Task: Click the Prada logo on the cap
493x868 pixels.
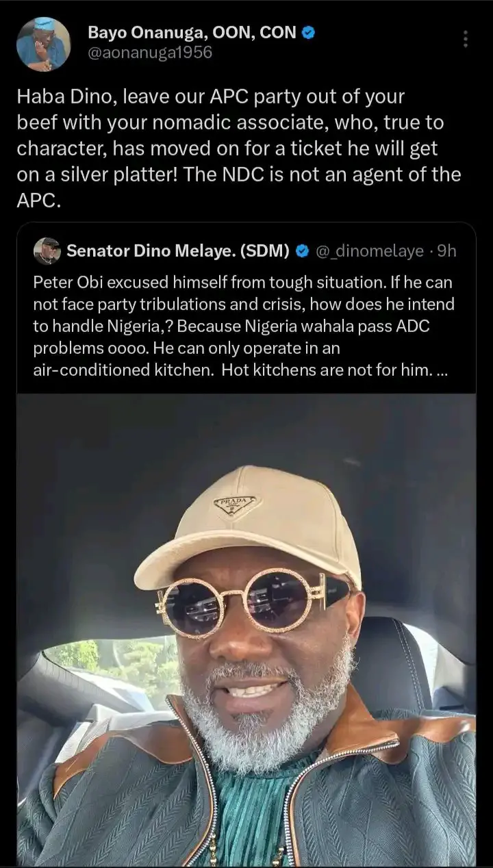Action: 235,505
